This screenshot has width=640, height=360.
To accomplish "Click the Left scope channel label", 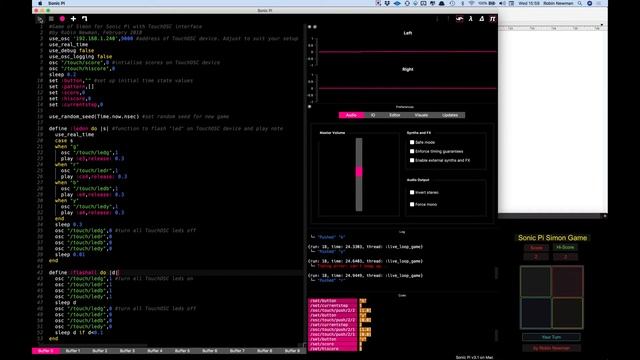I will point(408,33).
